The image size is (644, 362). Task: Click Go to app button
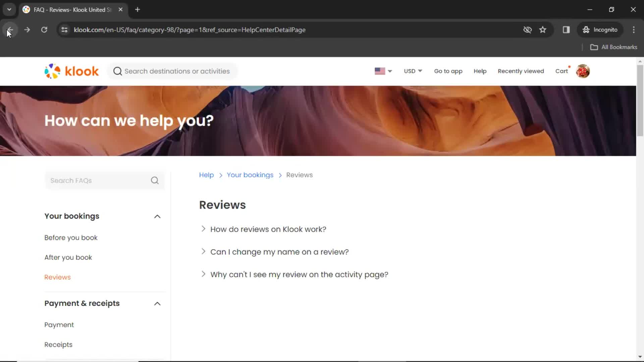448,71
